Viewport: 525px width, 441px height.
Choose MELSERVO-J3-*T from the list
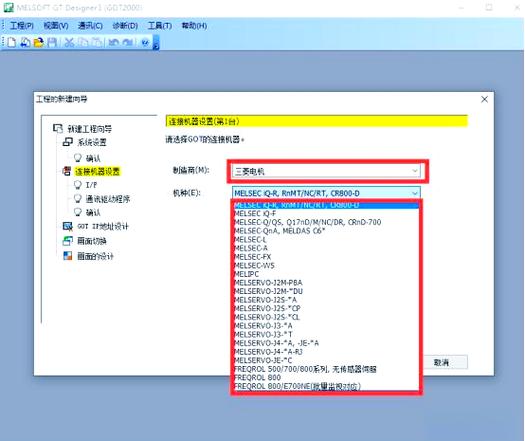(x=326, y=335)
